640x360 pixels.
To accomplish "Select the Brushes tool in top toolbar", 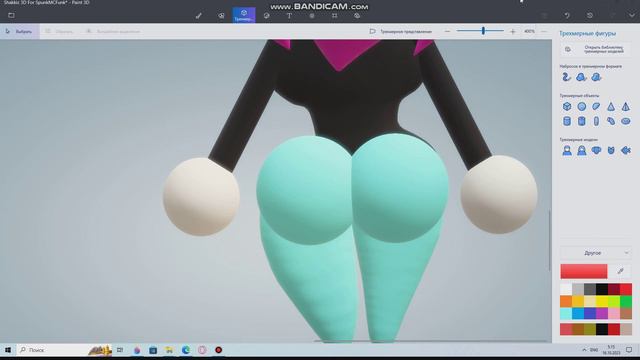I will pos(199,16).
